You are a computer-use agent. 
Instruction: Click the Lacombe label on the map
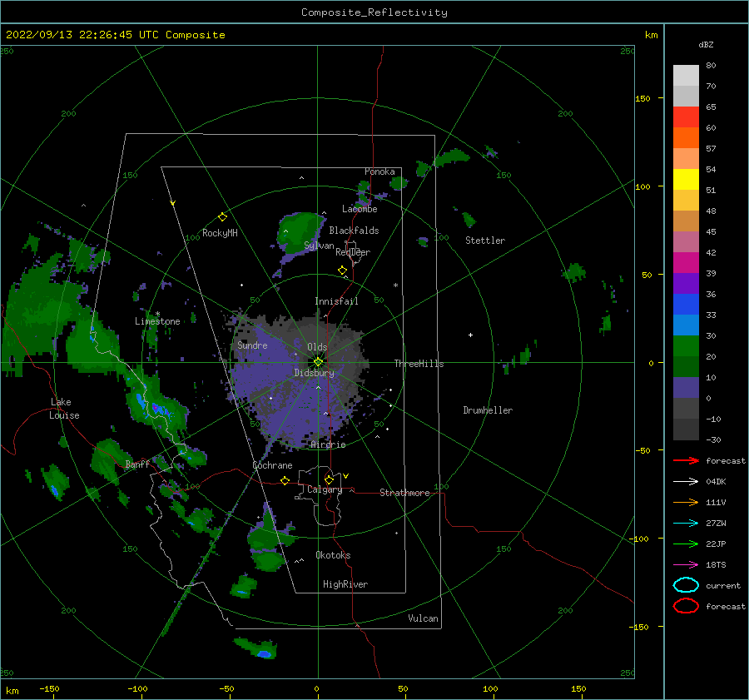pyautogui.click(x=360, y=209)
